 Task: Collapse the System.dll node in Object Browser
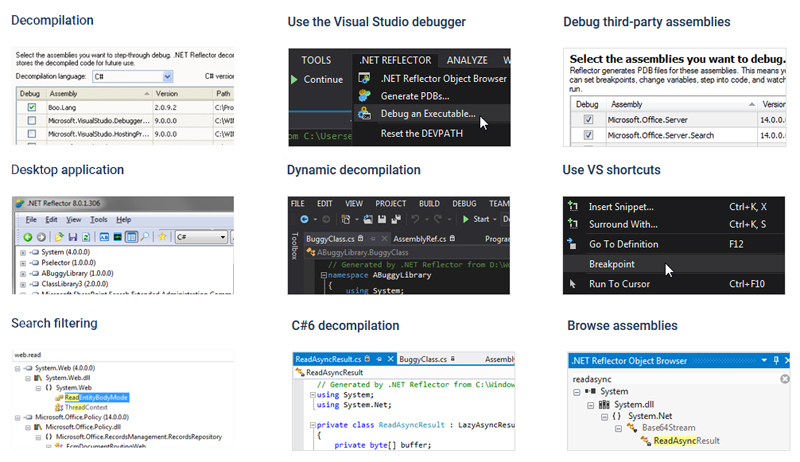pos(590,405)
